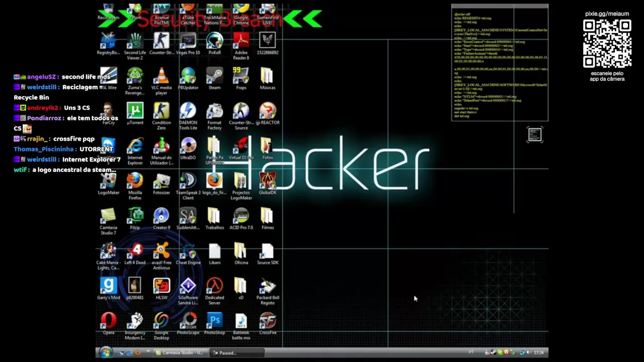Launch Vegas Pro 10 shortcut
The width and height of the screenshot is (644, 362).
[188, 44]
